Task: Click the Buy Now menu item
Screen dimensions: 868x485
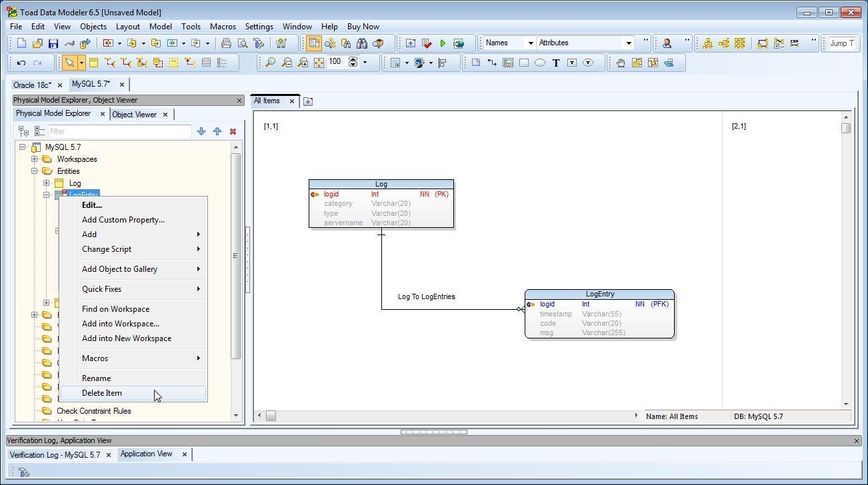Action: (363, 27)
